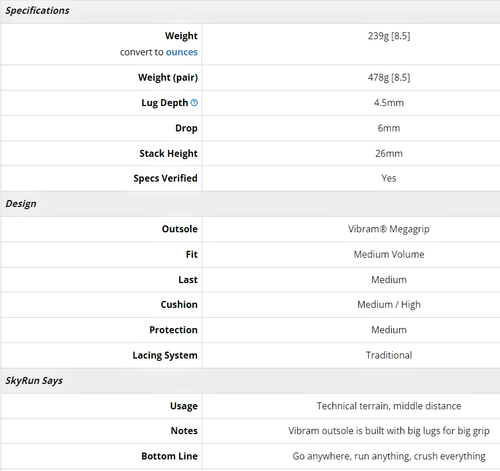Click the Stack Height 26mm value
The height and width of the screenshot is (471, 500).
(x=389, y=153)
